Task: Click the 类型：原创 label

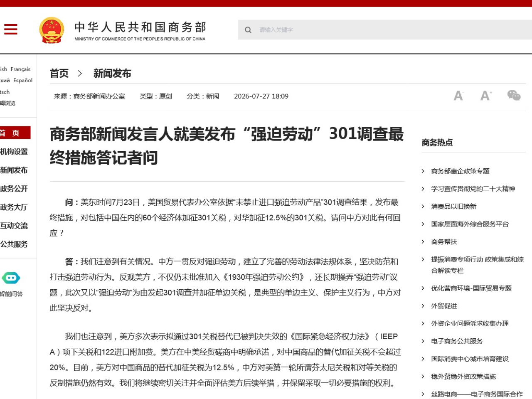Action: tap(156, 96)
